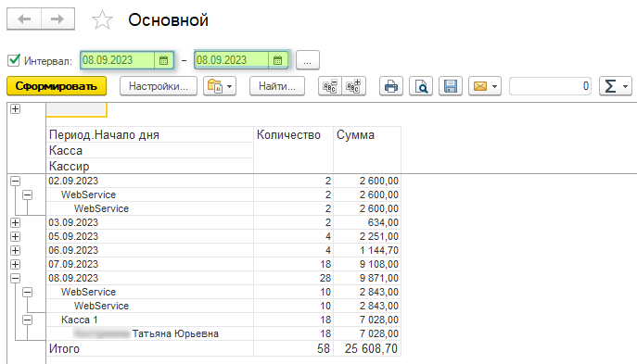Screen dimensions: 637x364
Task: Click the forward navigation arrow
Action: [57, 19]
